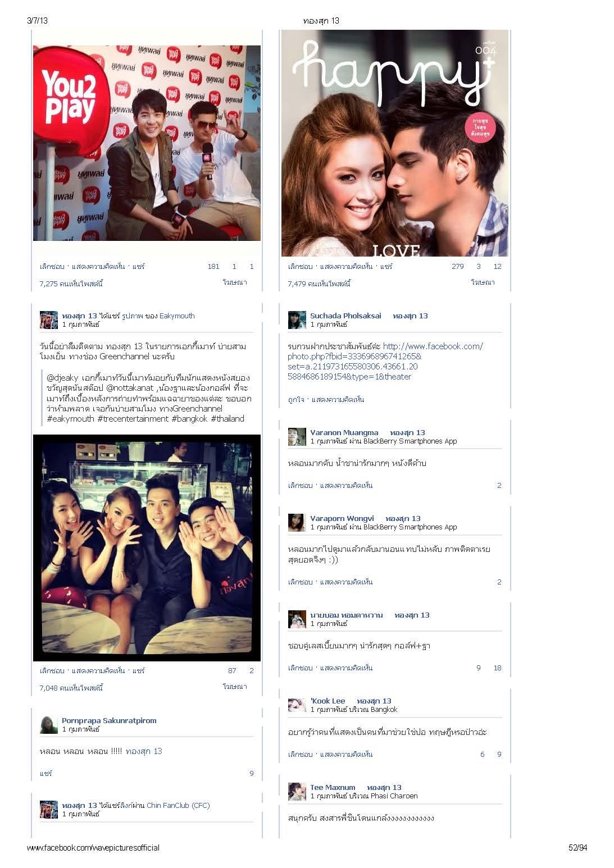The image size is (614, 868).
Task: Open Chin FanClub (CFC) link
Action: [x=178, y=806]
